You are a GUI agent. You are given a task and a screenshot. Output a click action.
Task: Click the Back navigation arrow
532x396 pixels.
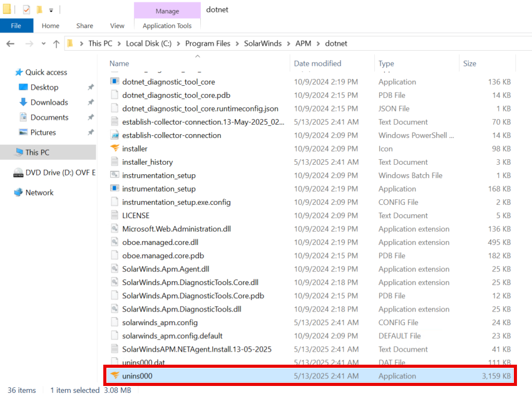pyautogui.click(x=11, y=44)
